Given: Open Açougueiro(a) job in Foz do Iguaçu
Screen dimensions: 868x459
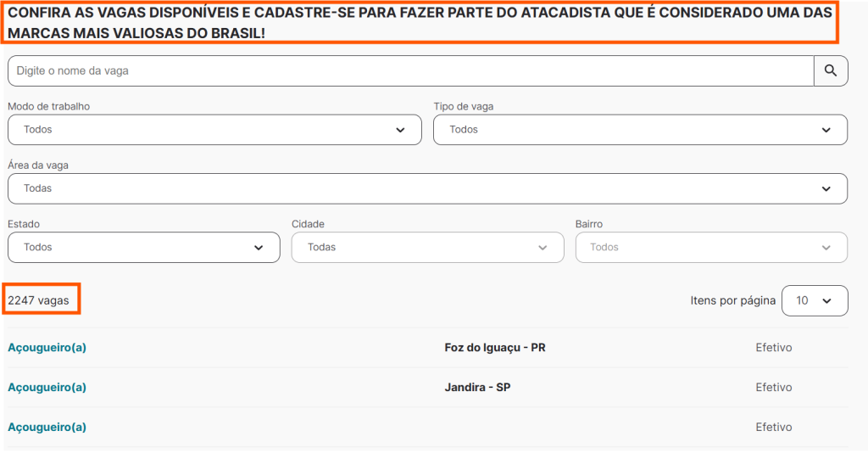Looking at the screenshot, I should click(47, 348).
